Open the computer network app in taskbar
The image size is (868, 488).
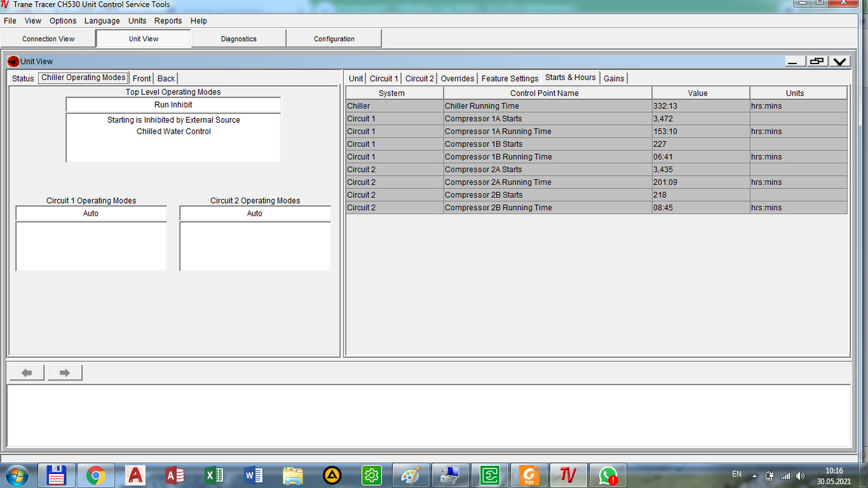click(x=450, y=475)
